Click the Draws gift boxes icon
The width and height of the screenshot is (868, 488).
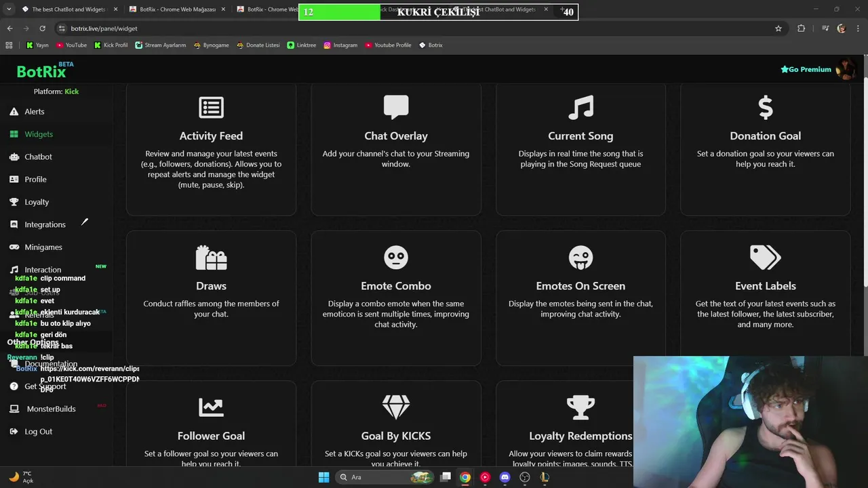tap(211, 258)
